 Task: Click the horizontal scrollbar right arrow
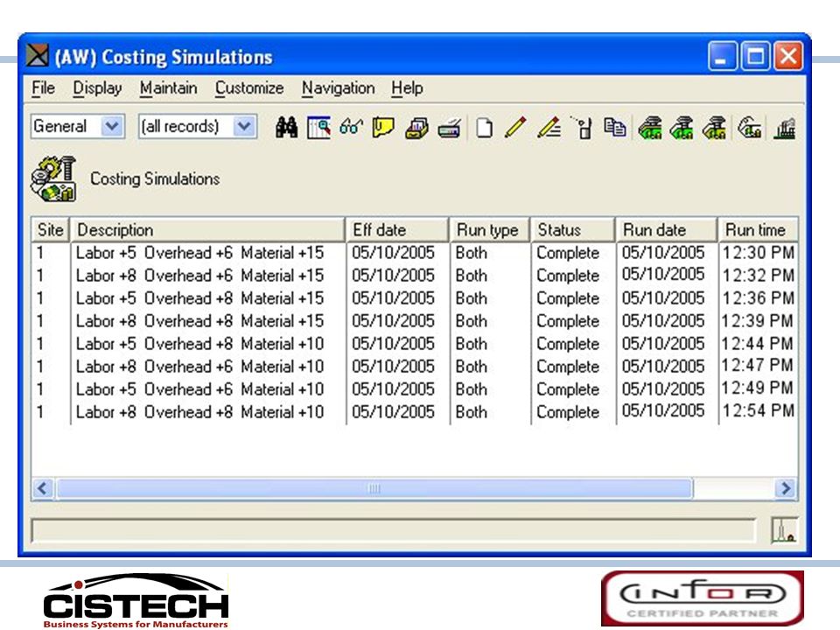click(x=786, y=488)
